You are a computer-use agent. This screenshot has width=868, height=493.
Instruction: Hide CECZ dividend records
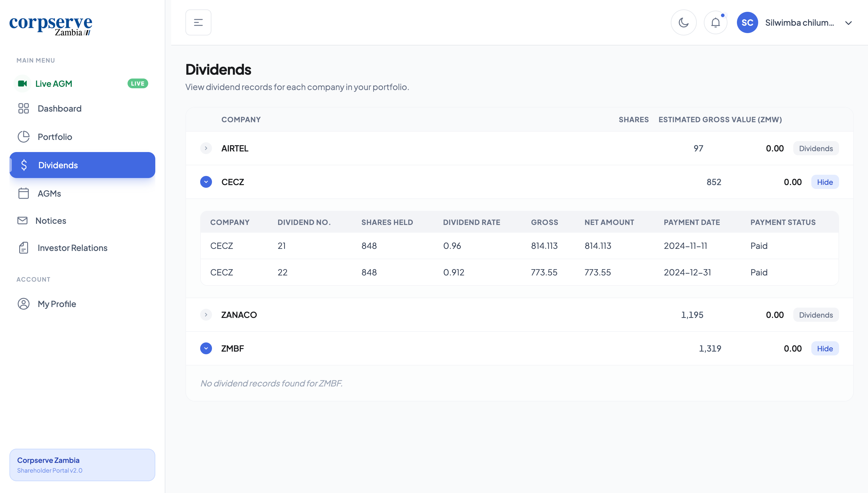tap(825, 182)
